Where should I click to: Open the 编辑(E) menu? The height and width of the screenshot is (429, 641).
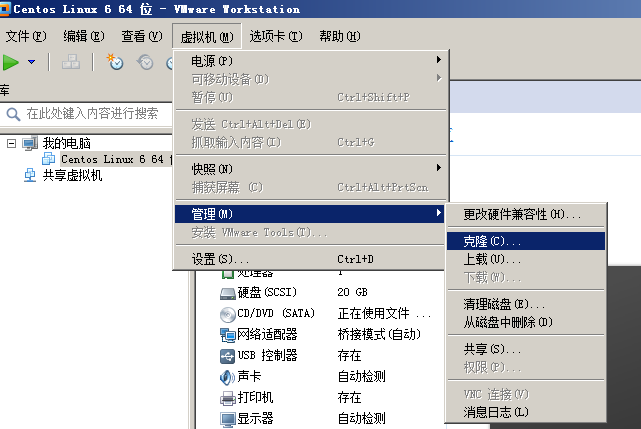point(84,36)
